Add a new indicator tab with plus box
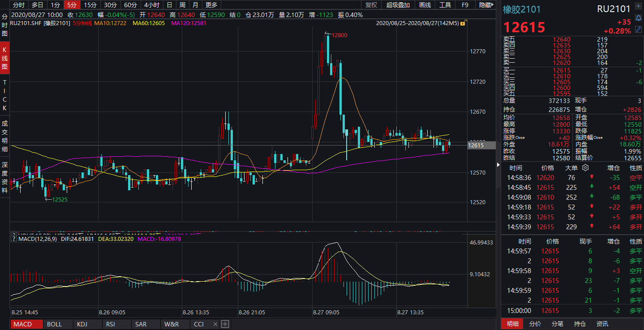The image size is (644, 330). tap(225, 324)
